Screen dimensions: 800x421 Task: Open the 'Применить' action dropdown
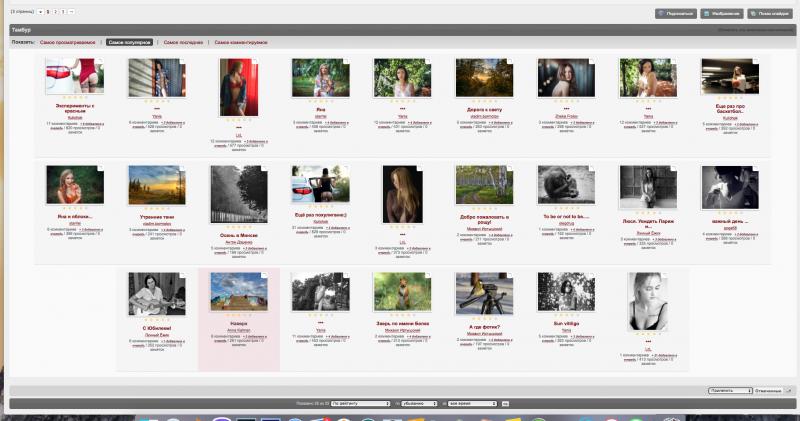730,390
